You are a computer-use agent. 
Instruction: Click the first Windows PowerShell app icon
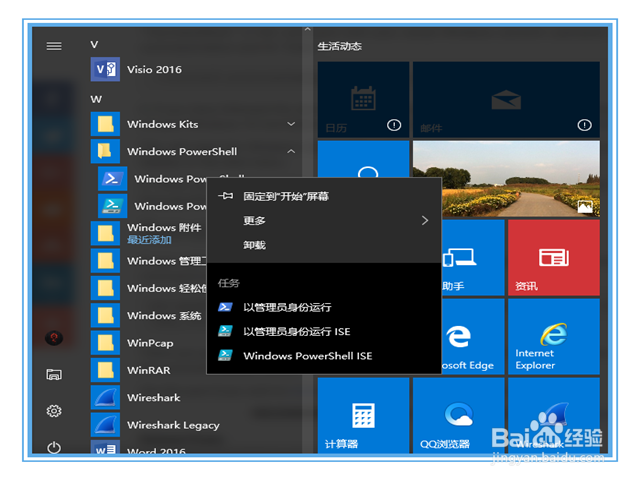tap(112, 179)
